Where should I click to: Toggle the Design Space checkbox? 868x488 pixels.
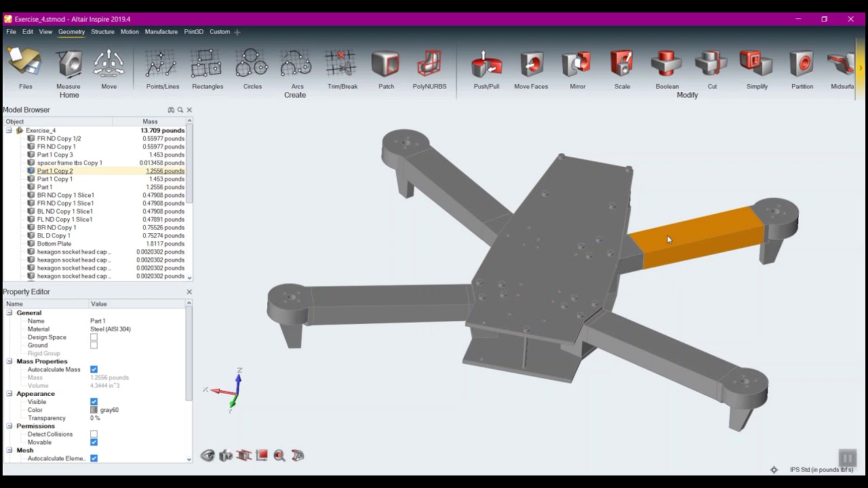(94, 337)
